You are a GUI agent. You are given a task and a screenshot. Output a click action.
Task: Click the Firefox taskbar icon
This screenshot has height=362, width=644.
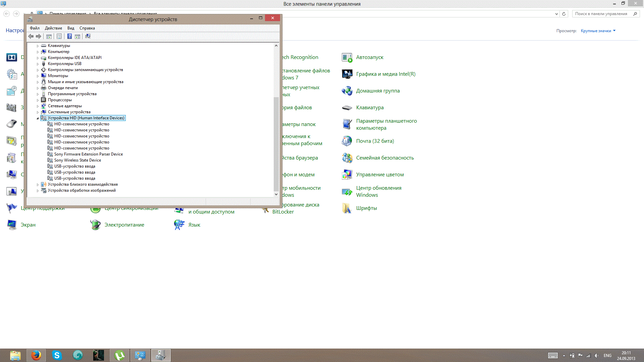pyautogui.click(x=36, y=355)
